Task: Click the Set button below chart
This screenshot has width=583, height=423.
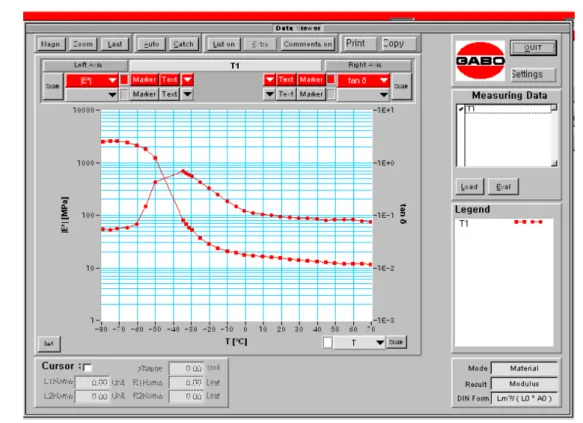Action: [49, 343]
